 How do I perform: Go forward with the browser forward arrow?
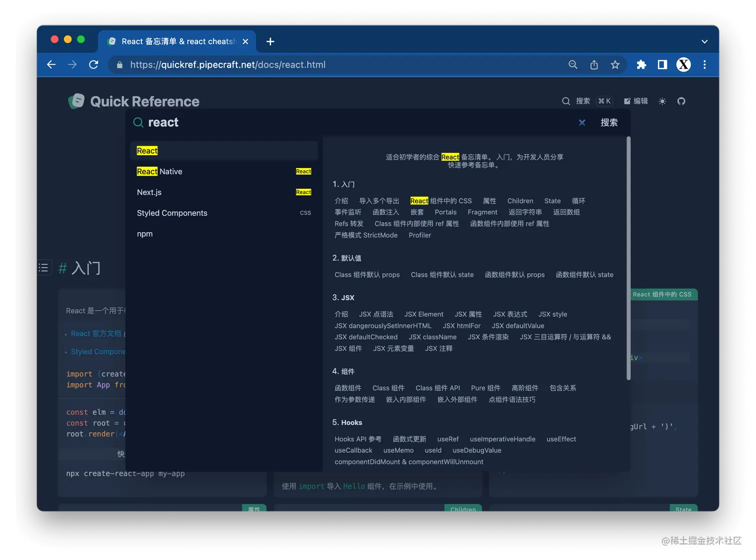72,65
